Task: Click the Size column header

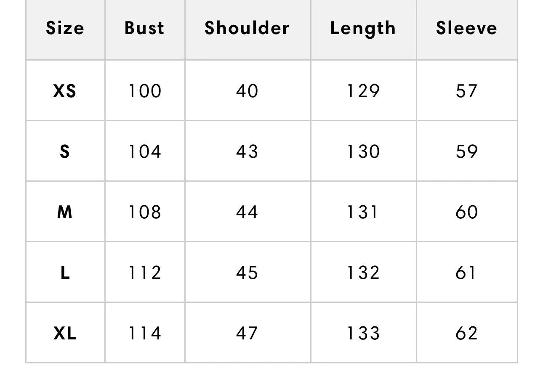Action: 65,28
